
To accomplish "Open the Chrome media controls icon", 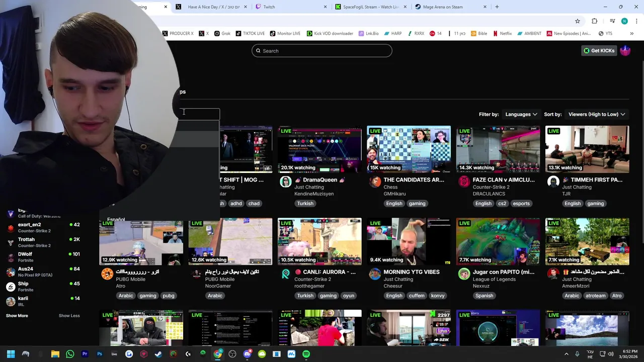I will 612,21.
